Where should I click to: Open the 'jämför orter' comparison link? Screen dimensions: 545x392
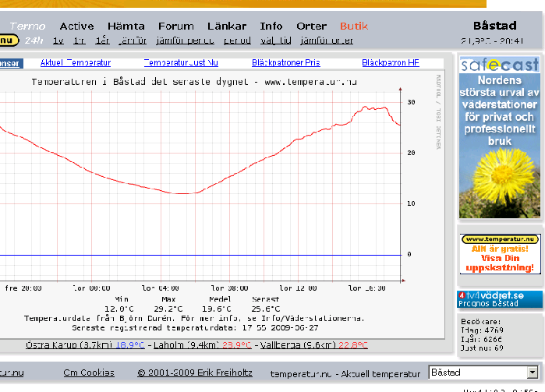coord(326,40)
